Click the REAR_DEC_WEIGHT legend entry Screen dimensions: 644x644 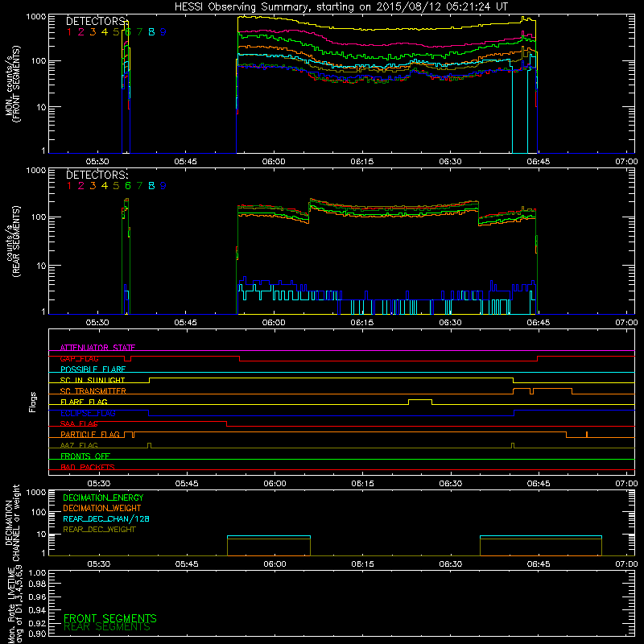coord(99,530)
